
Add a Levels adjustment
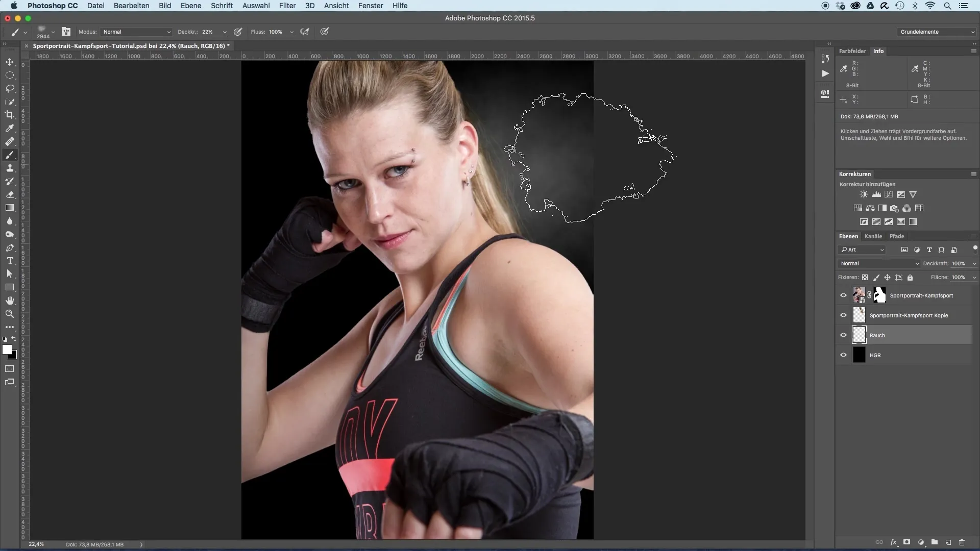pyautogui.click(x=876, y=194)
